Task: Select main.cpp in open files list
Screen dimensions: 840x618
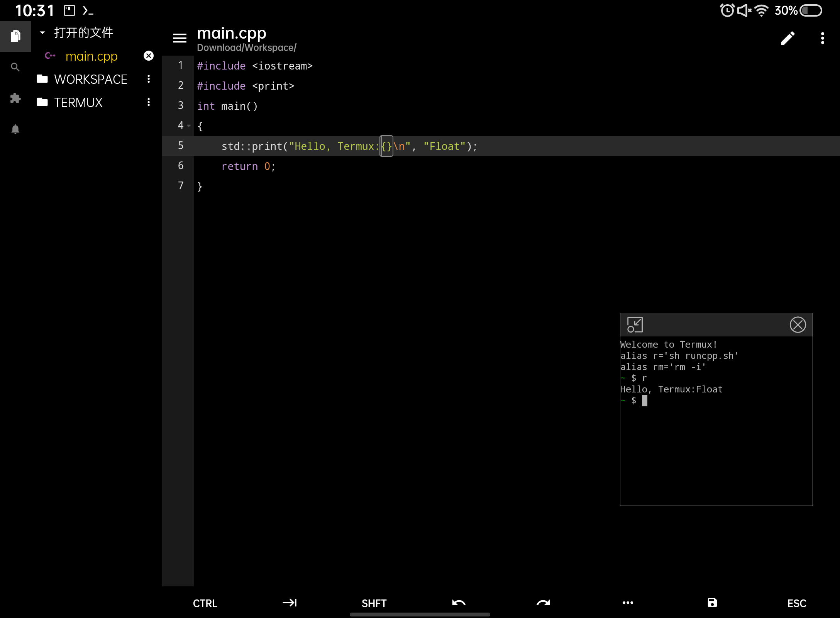Action: pos(91,56)
